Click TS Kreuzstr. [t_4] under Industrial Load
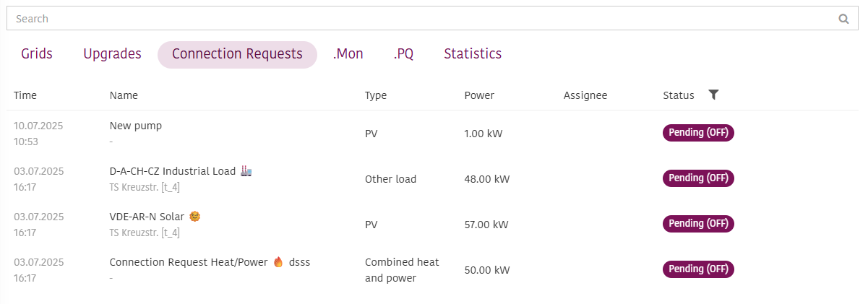The height and width of the screenshot is (304, 868). point(145,188)
